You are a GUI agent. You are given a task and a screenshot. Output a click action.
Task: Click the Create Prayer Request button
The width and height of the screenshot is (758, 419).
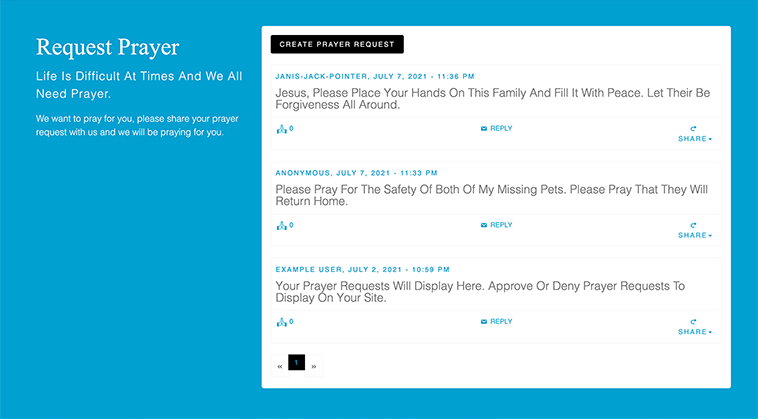[337, 44]
